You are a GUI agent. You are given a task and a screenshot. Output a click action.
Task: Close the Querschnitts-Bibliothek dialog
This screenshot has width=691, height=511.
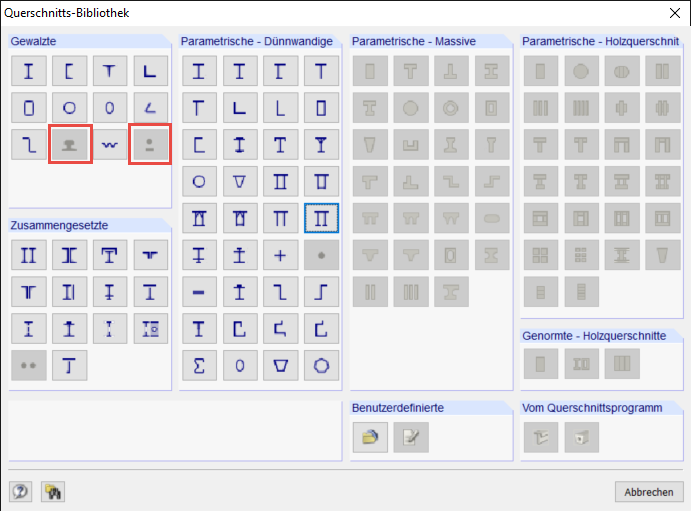coord(673,14)
